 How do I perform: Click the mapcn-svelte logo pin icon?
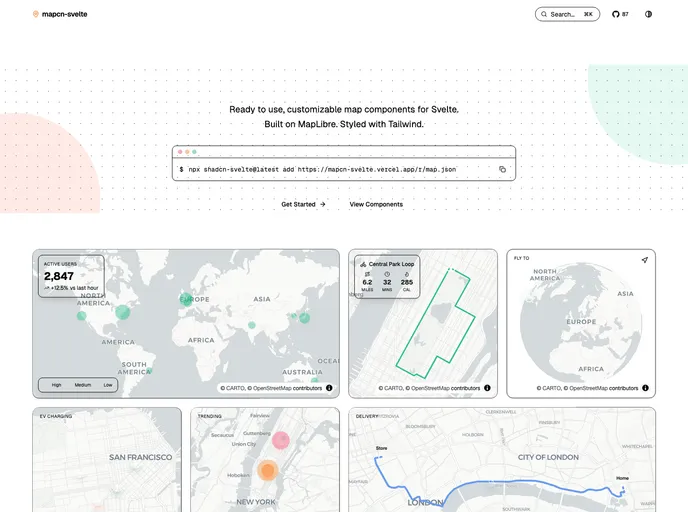[36, 14]
